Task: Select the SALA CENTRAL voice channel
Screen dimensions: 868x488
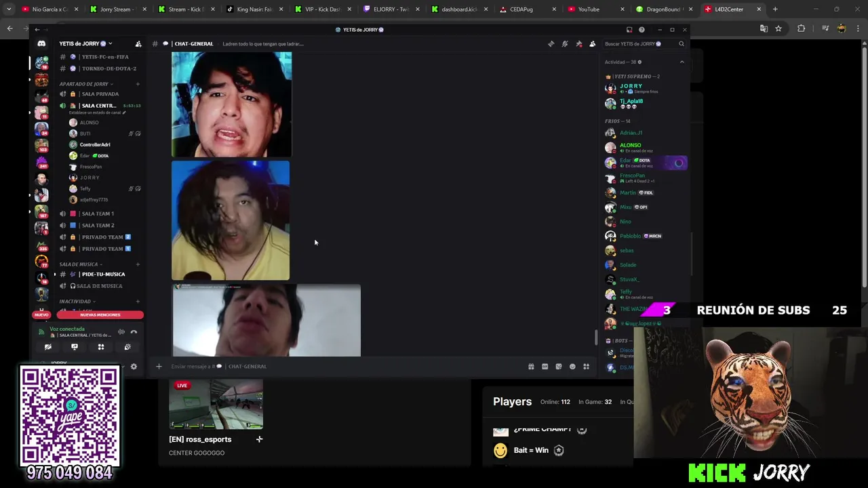Action: [100, 106]
